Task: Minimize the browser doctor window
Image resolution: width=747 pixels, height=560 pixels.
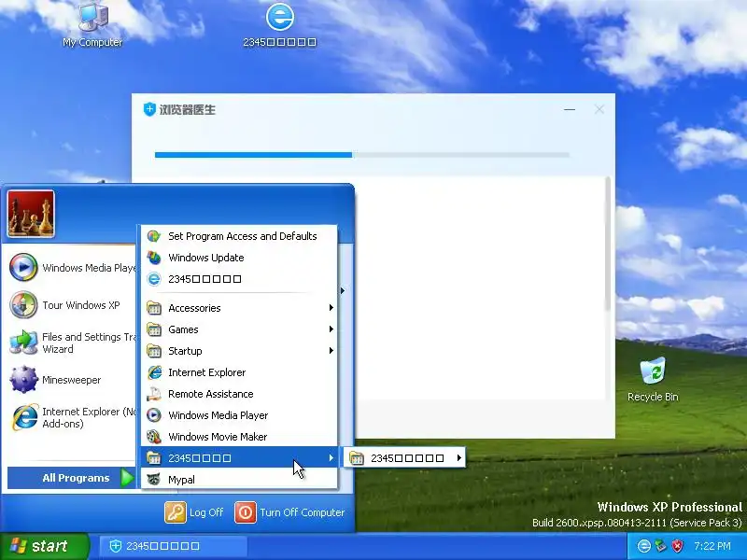Action: coord(570,109)
